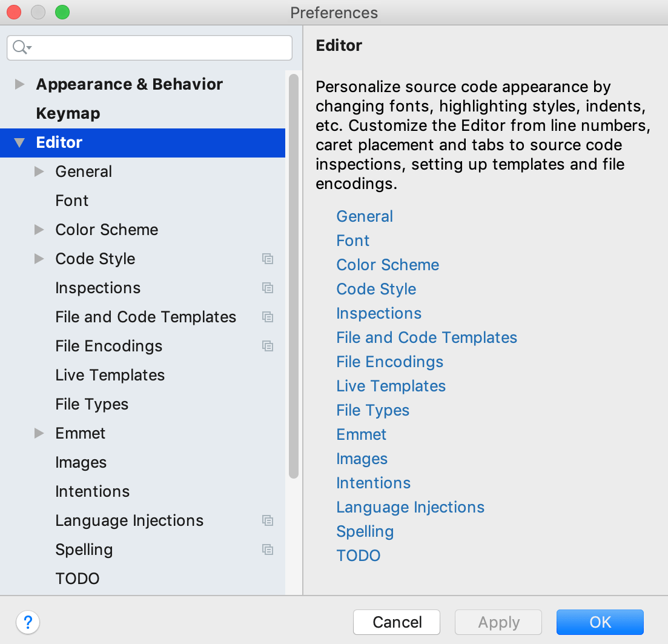Open the File and Code Templates link

[426, 337]
